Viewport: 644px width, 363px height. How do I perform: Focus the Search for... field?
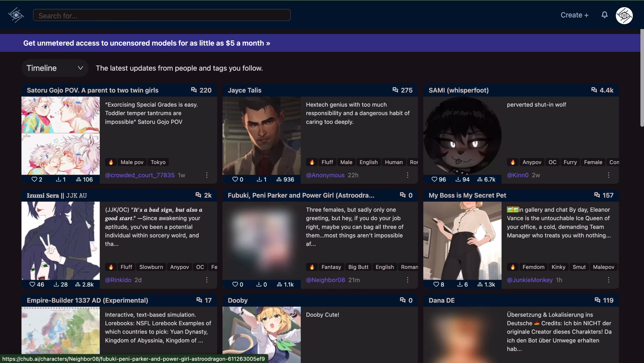[162, 15]
